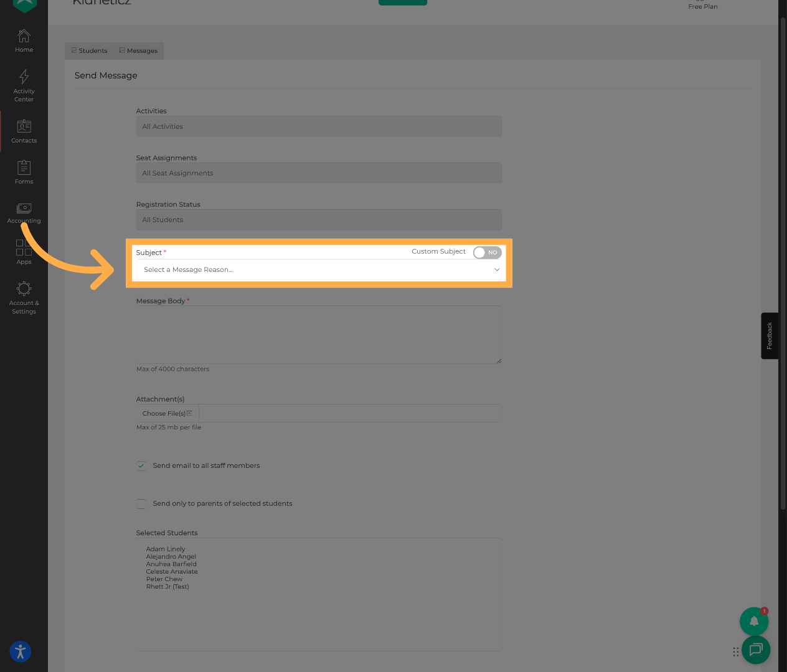Click inside the Message Body text area
The width and height of the screenshot is (787, 672).
click(x=318, y=334)
